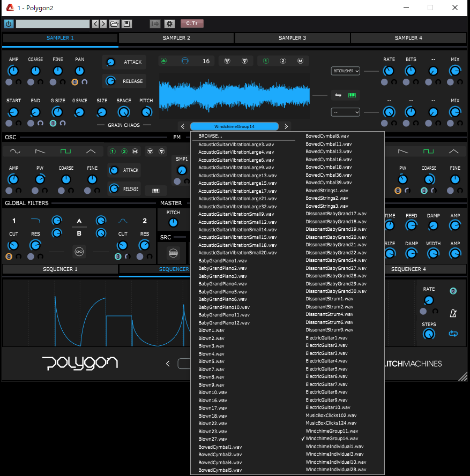Select the right oscillator square waveform
The image size is (470, 476).
[428, 151]
